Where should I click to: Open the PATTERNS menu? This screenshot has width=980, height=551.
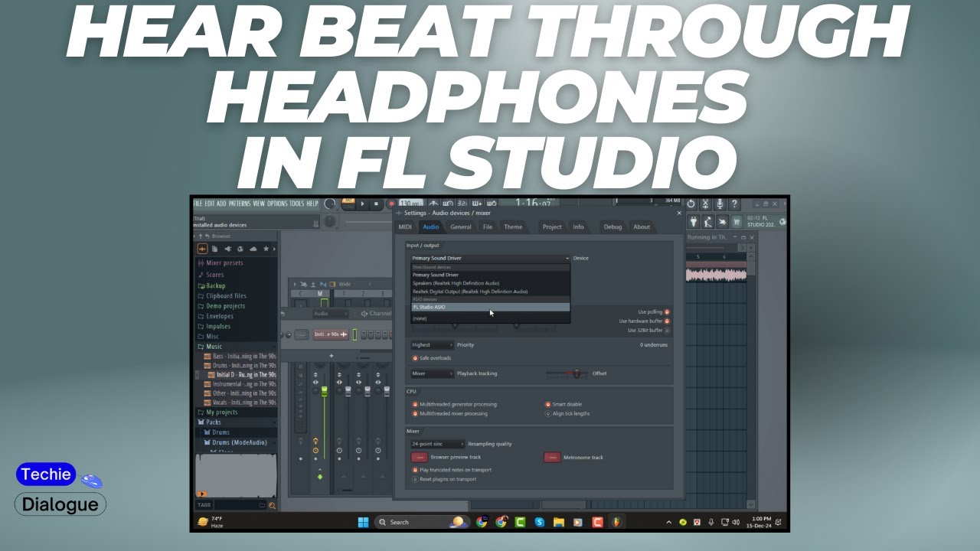(x=240, y=204)
